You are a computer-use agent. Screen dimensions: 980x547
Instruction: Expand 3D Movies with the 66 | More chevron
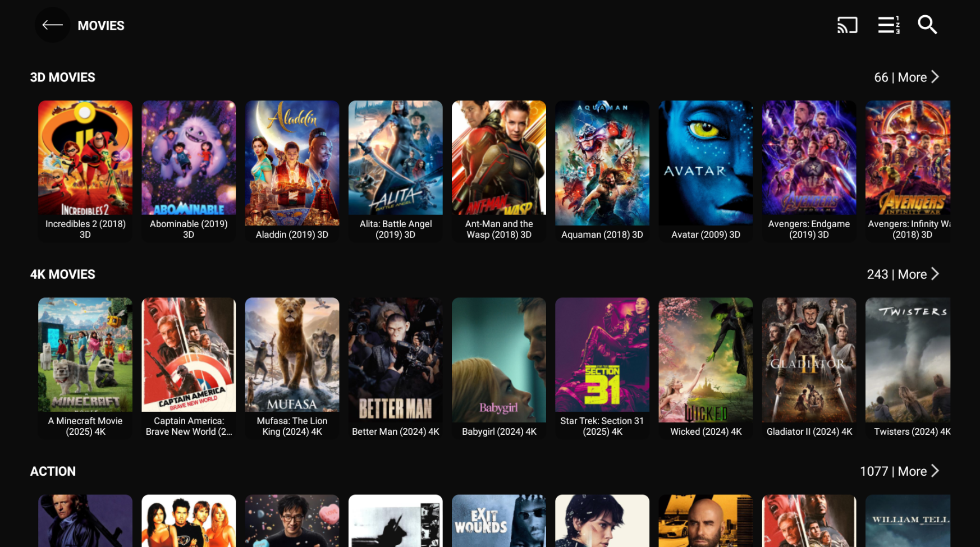(906, 77)
